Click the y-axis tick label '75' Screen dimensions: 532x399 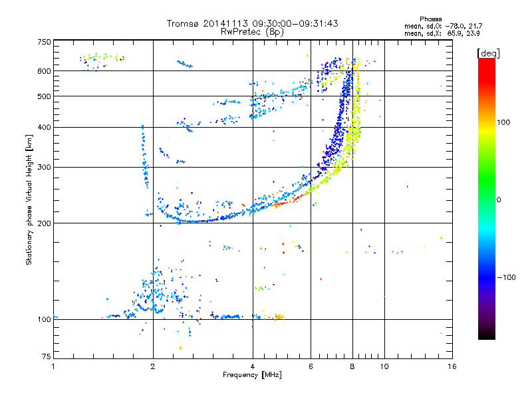click(x=47, y=356)
